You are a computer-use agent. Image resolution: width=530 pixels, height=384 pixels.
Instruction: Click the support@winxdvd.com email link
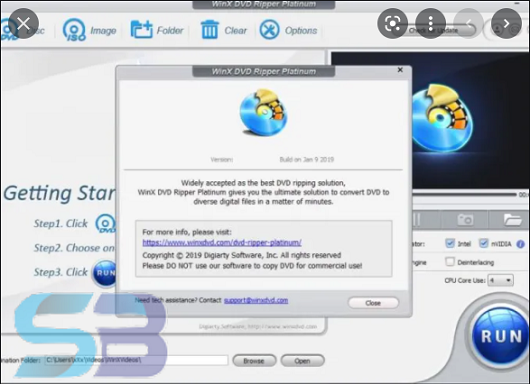click(x=256, y=300)
